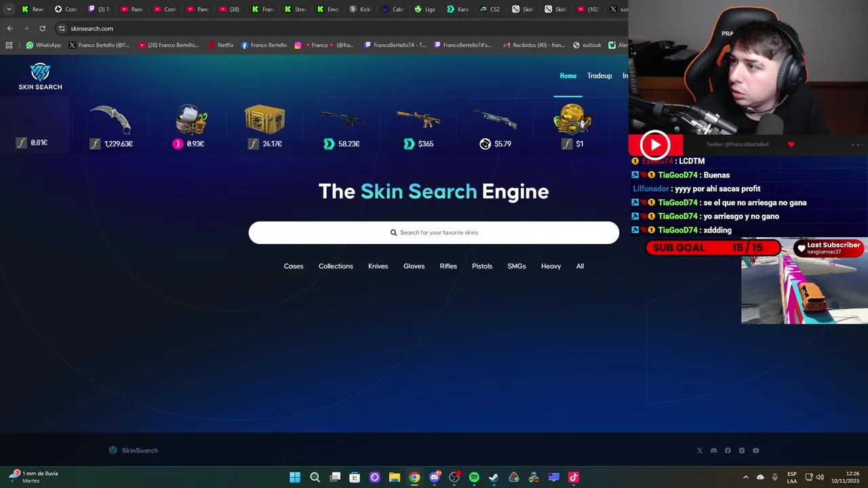Screen dimensions: 868x488
Task: Open the Cases category
Action: pyautogui.click(x=294, y=266)
